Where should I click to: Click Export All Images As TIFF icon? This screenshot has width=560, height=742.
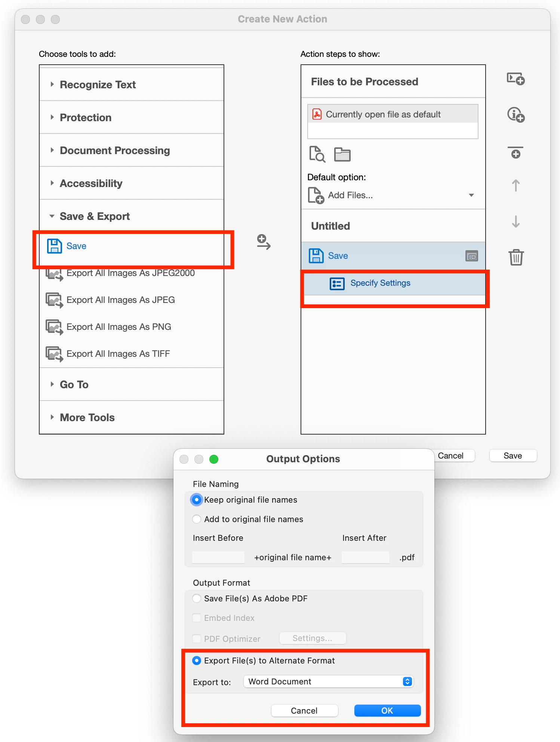tap(55, 354)
